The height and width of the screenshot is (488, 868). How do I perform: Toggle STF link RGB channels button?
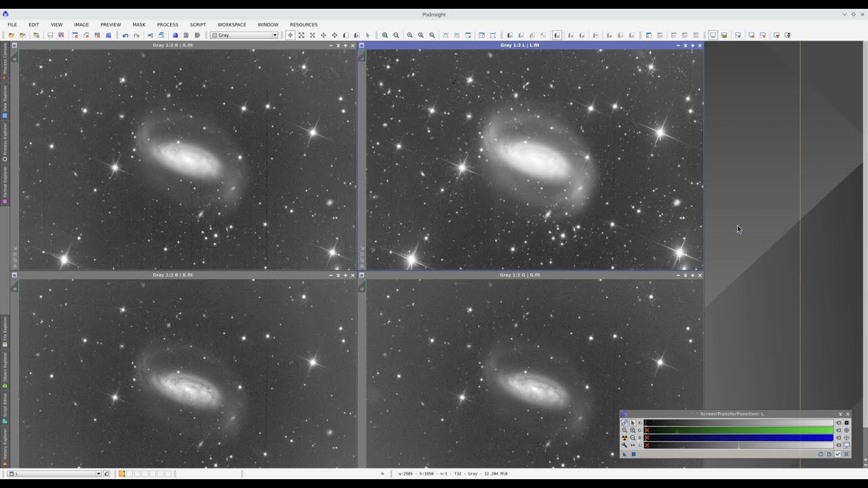(x=625, y=422)
